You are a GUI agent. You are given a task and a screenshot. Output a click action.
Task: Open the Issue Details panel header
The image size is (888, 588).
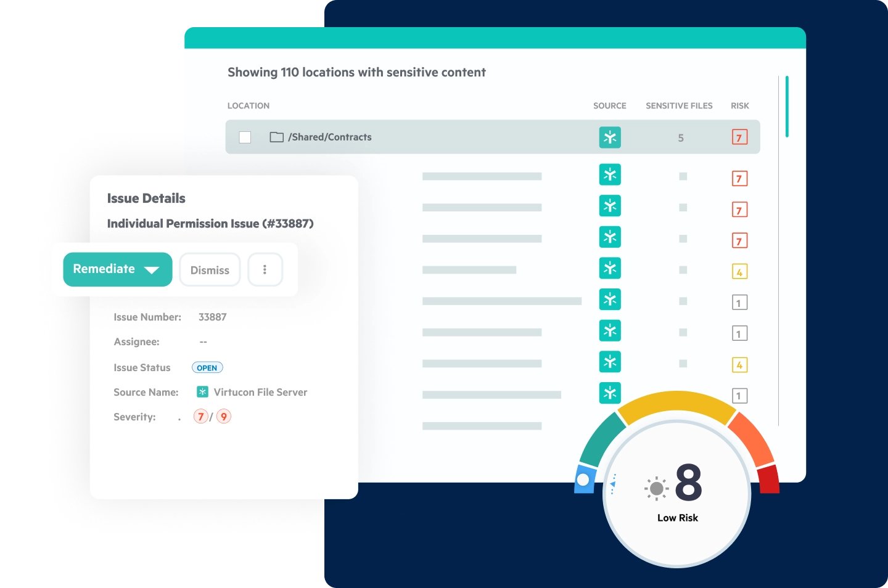click(x=146, y=198)
